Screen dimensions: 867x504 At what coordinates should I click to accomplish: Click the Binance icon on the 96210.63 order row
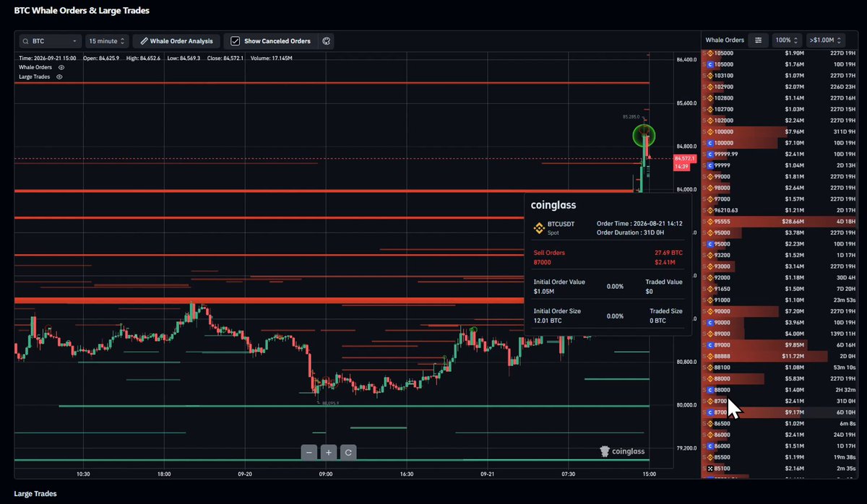tap(709, 210)
